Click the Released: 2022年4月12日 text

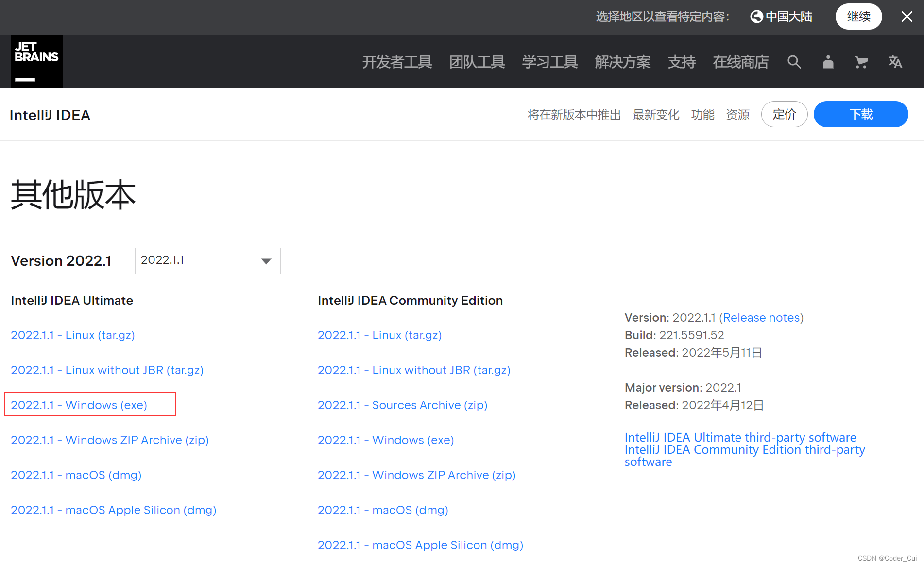coord(694,405)
